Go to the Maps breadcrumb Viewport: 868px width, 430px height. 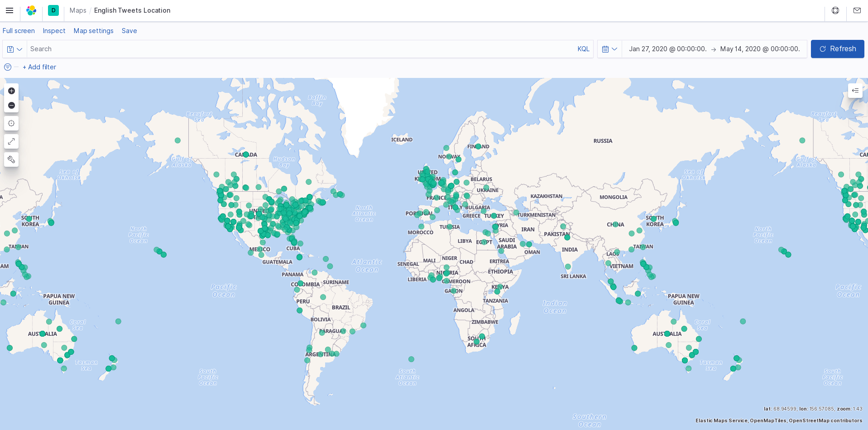click(x=78, y=10)
